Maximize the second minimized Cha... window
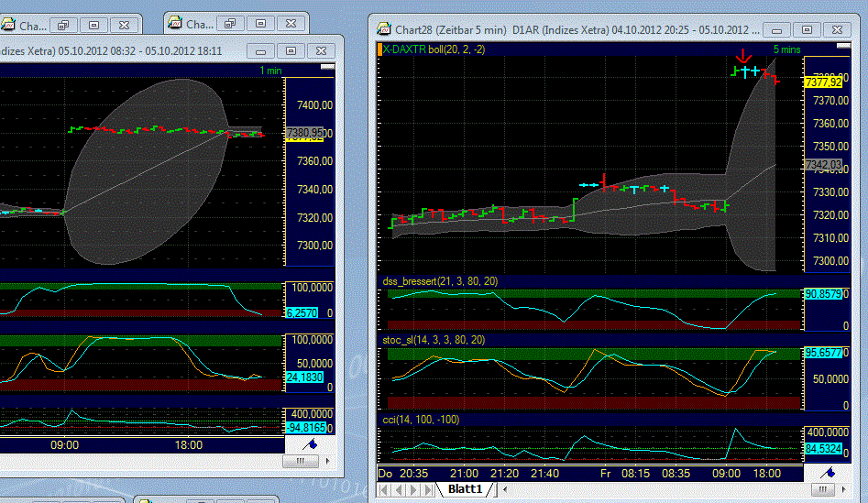 [x=260, y=24]
